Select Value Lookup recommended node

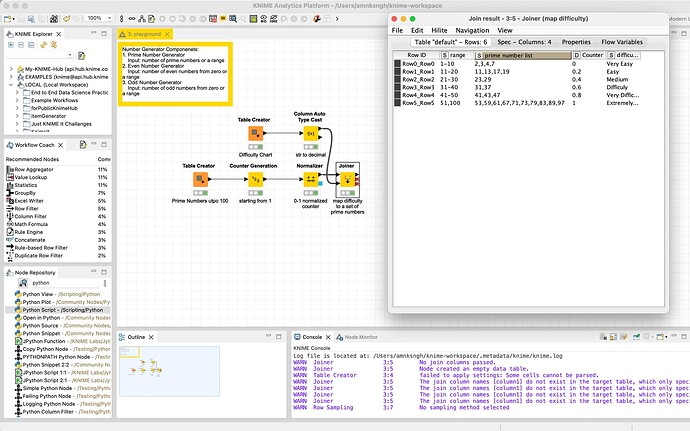[31, 177]
